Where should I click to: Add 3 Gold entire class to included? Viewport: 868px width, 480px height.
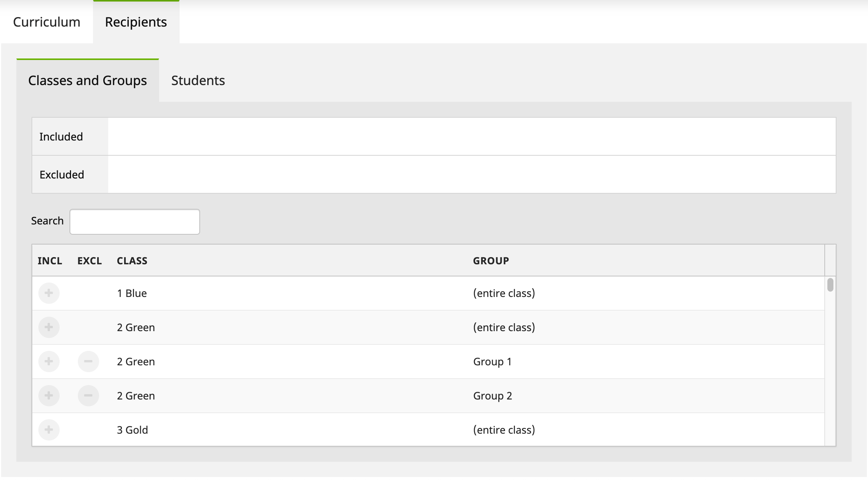[x=49, y=430]
